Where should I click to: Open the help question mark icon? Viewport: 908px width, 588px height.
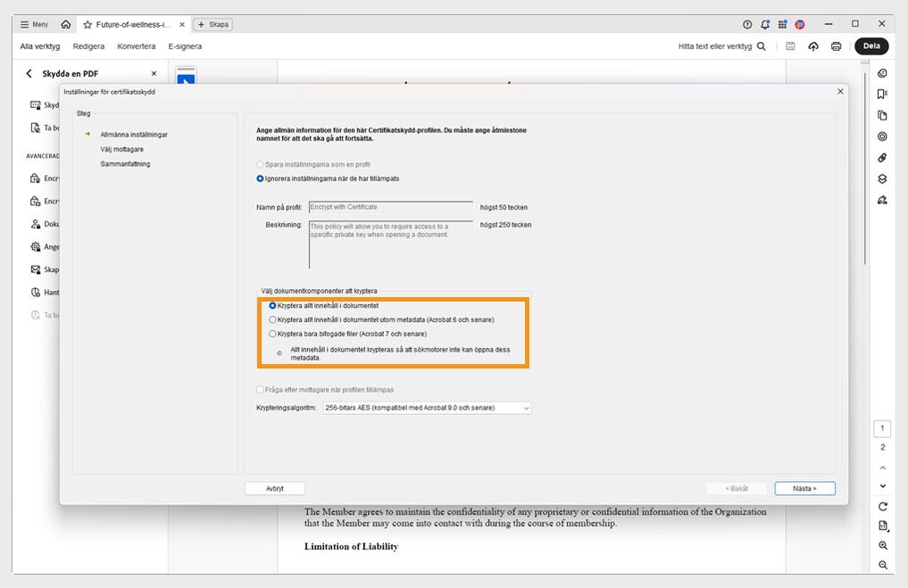747,24
